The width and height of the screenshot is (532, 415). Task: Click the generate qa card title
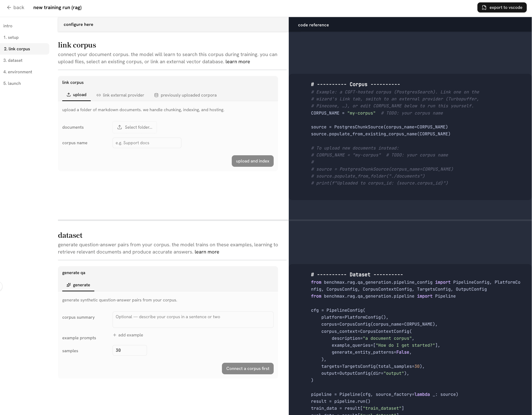click(74, 273)
